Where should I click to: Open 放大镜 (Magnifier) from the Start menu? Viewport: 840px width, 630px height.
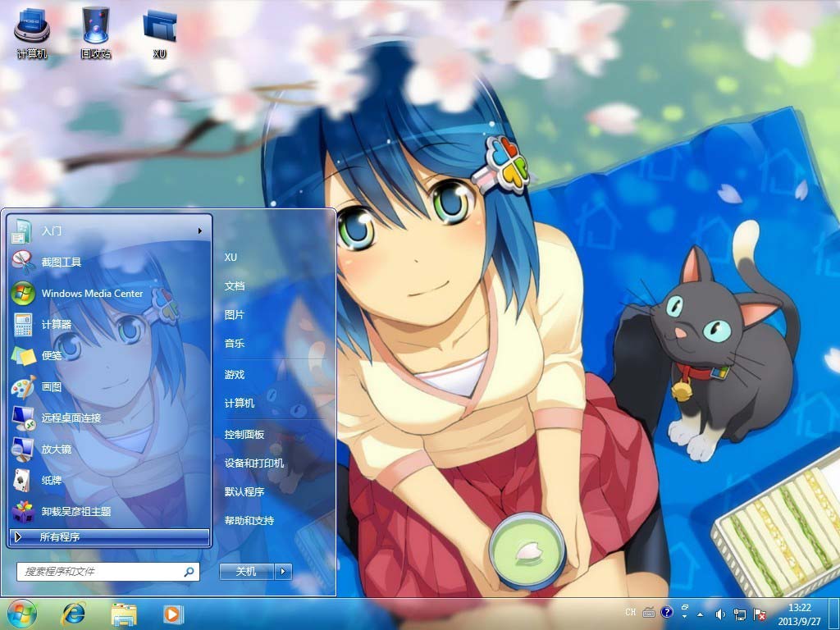pyautogui.click(x=57, y=450)
